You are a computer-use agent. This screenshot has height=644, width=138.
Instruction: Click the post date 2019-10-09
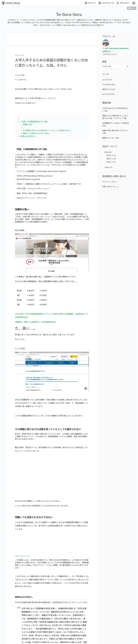[20, 55]
